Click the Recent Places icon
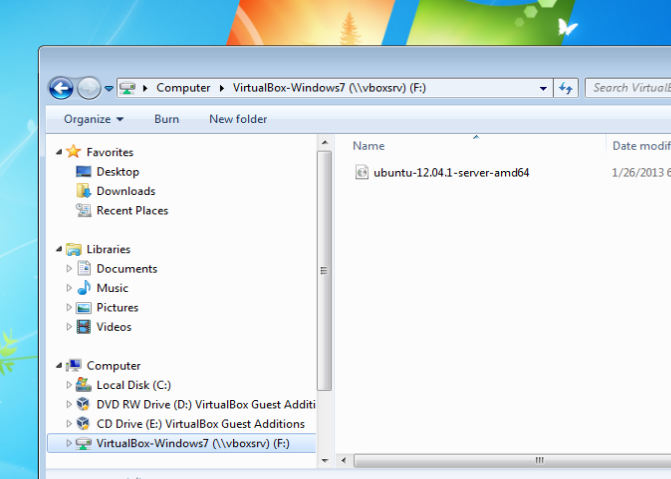Image resolution: width=671 pixels, height=479 pixels. (x=83, y=210)
